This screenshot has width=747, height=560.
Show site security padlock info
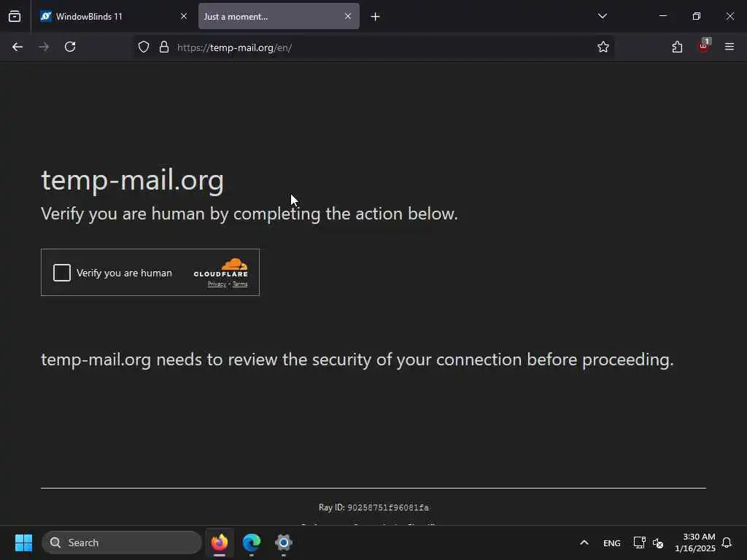[x=164, y=47]
